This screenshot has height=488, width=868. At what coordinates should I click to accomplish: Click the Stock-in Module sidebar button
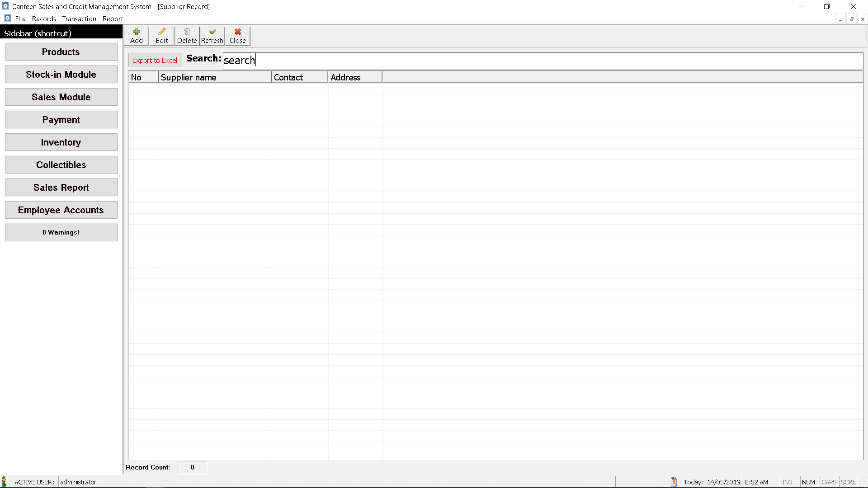[61, 74]
